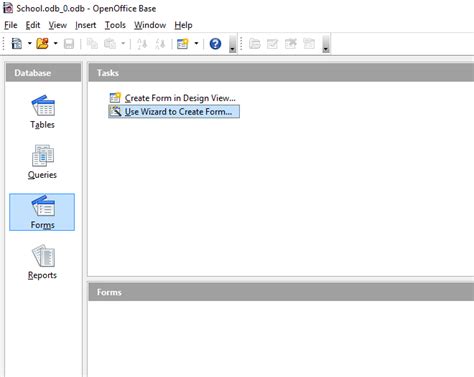Click the New database document icon
This screenshot has height=377, width=474.
[x=16, y=44]
